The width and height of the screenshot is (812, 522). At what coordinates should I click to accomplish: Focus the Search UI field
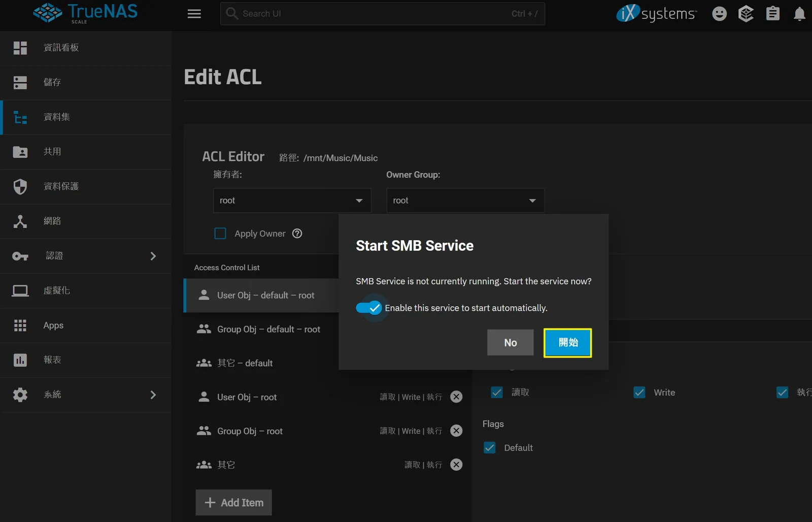(383, 14)
